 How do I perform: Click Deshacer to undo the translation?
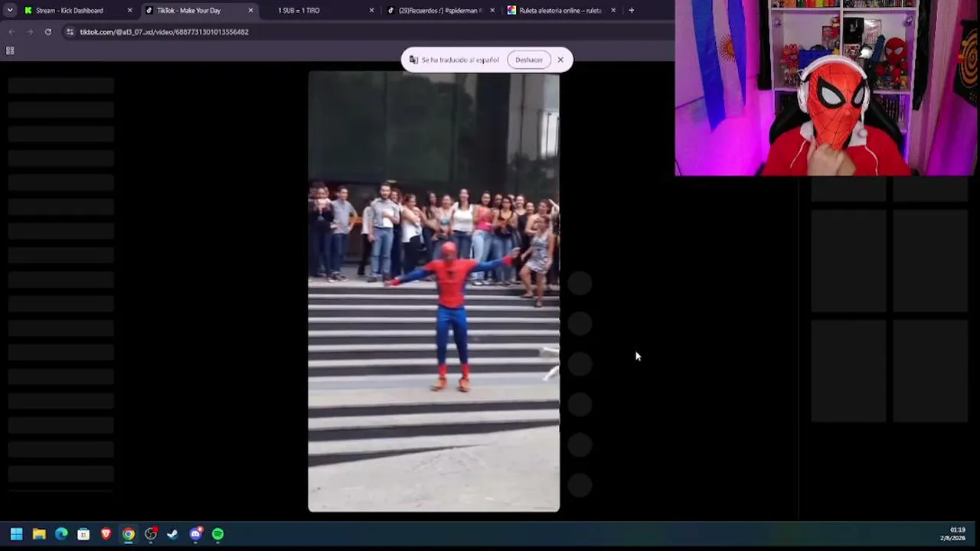click(528, 60)
